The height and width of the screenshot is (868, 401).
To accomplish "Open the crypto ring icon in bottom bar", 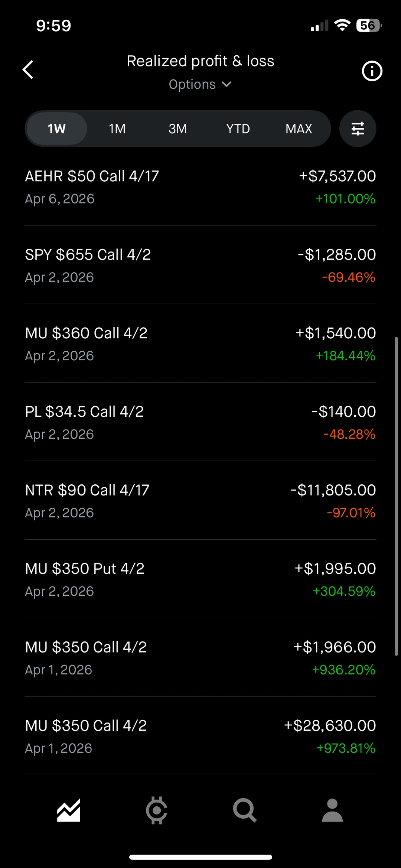I will pyautogui.click(x=156, y=810).
